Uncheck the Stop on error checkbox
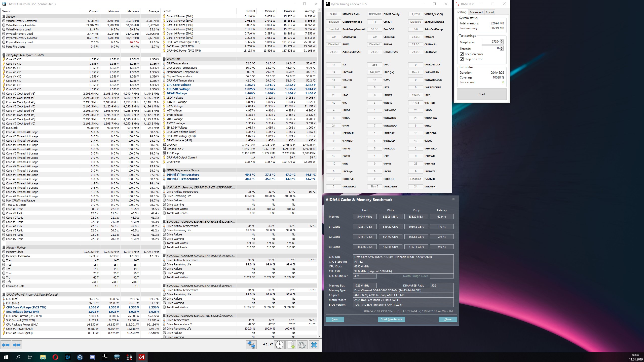 point(462,59)
